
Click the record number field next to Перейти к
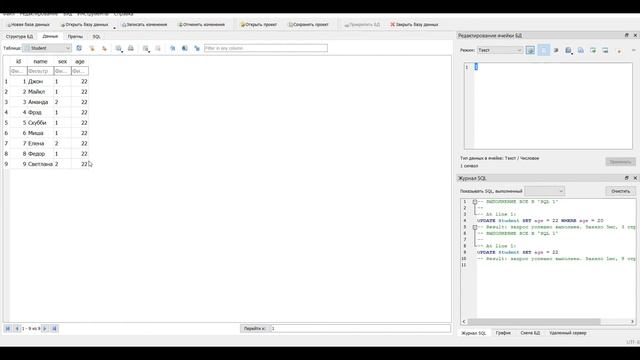(360, 328)
